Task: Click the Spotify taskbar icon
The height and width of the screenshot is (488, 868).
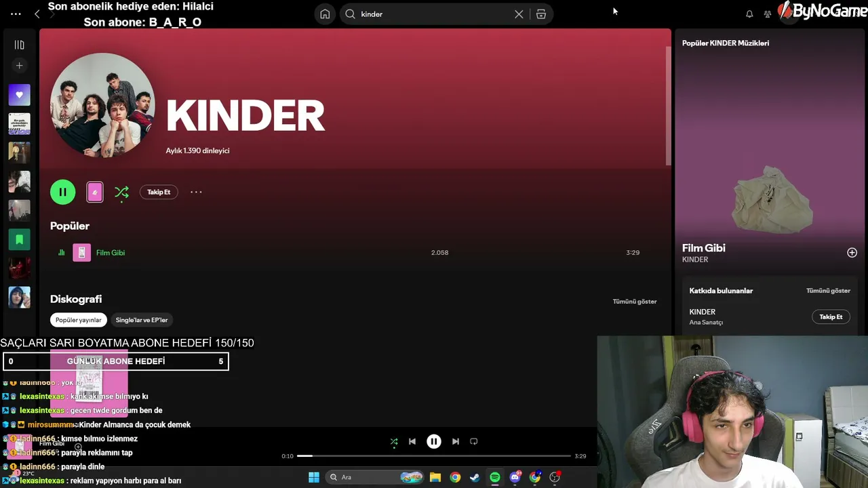Action: point(495,477)
